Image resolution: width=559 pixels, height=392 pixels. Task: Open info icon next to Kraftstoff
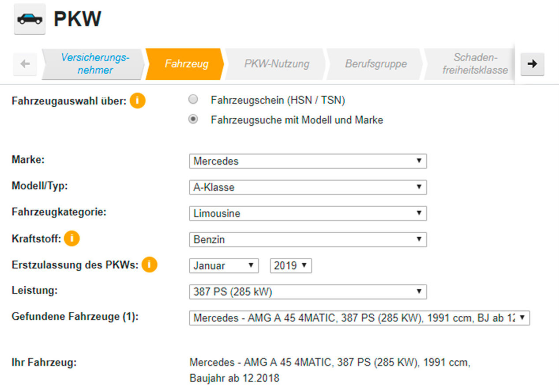tap(71, 239)
